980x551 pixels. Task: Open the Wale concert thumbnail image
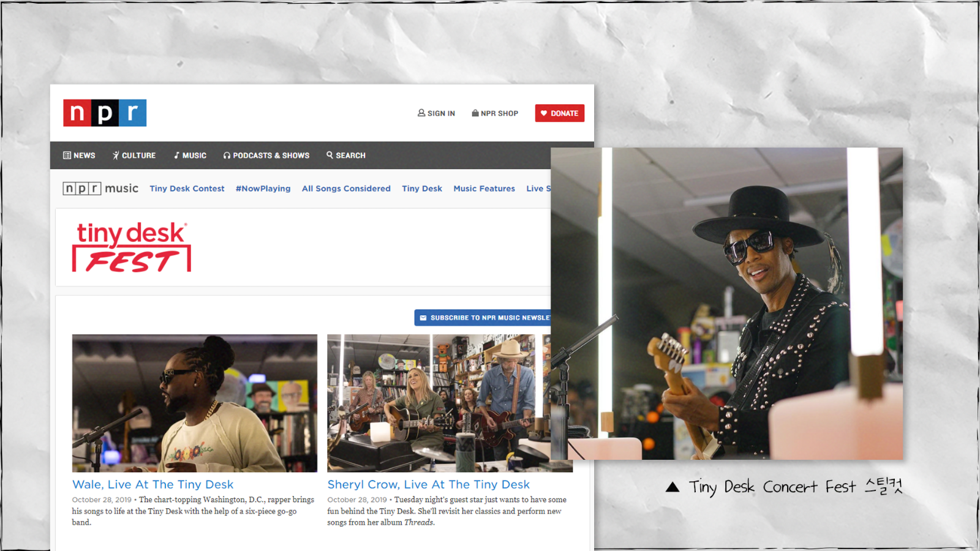pos(195,403)
